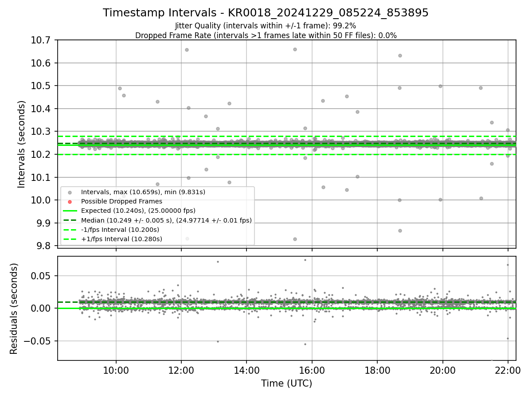Click the x-axis tick label 16:00
This screenshot has height=399, width=532.
[312, 370]
